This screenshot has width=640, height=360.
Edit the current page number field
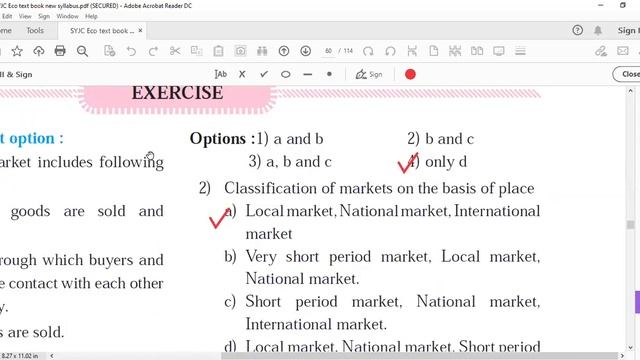(x=328, y=51)
